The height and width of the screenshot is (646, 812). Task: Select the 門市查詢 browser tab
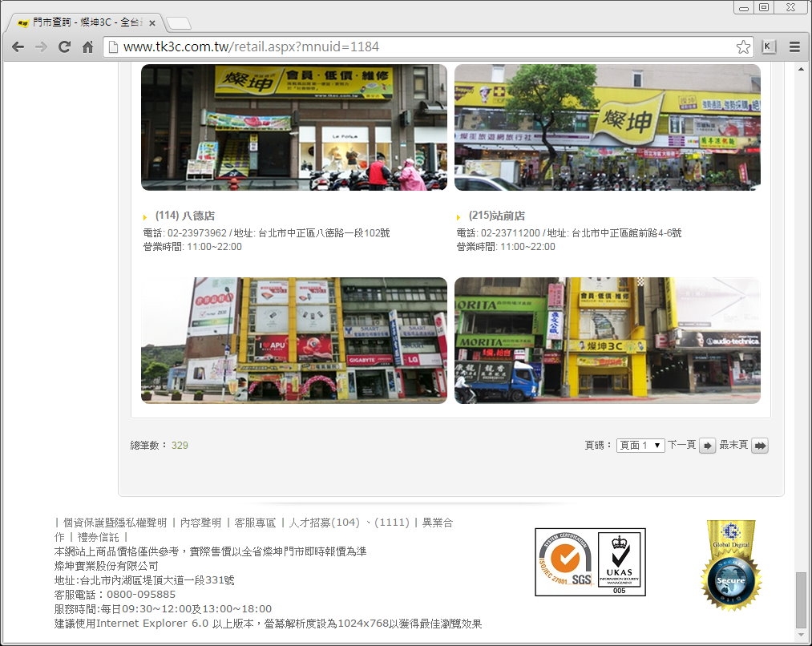pyautogui.click(x=86, y=22)
